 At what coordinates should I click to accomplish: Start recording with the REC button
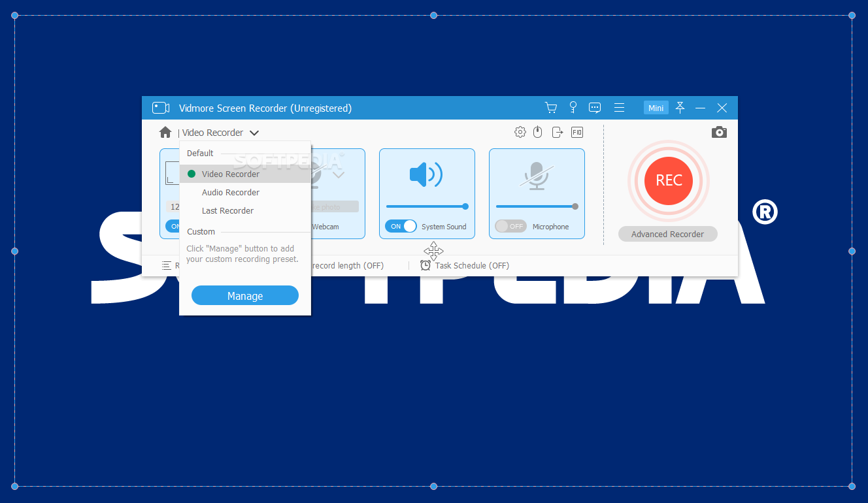(669, 180)
